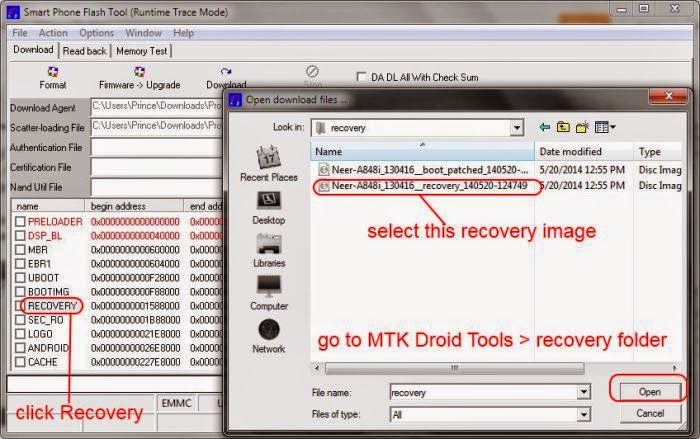This screenshot has height=439, width=700.
Task: Switch to the Read back tab
Action: click(84, 51)
